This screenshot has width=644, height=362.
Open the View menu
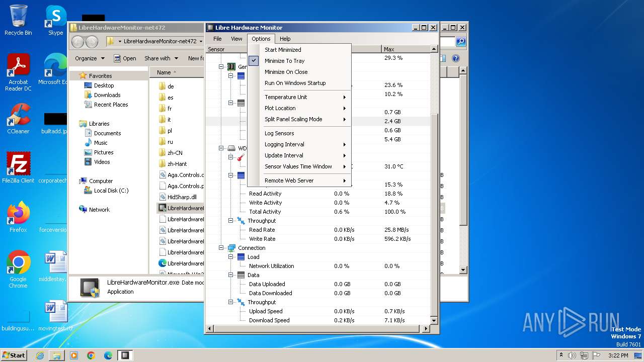click(x=236, y=39)
